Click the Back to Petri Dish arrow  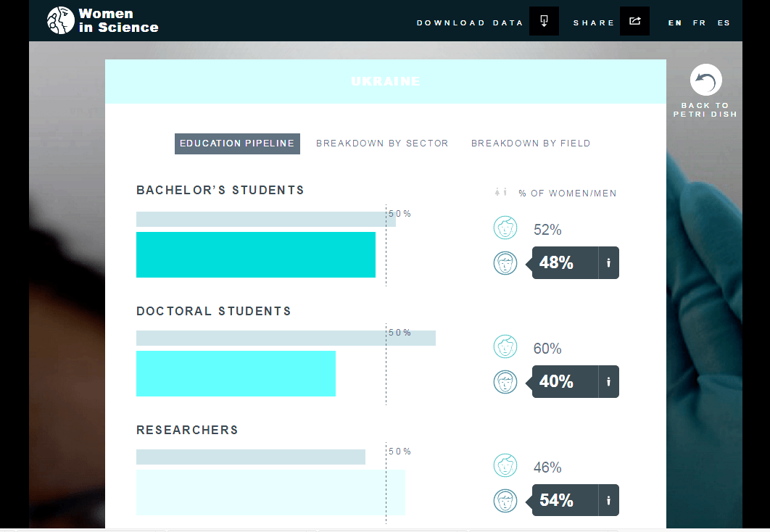point(705,80)
